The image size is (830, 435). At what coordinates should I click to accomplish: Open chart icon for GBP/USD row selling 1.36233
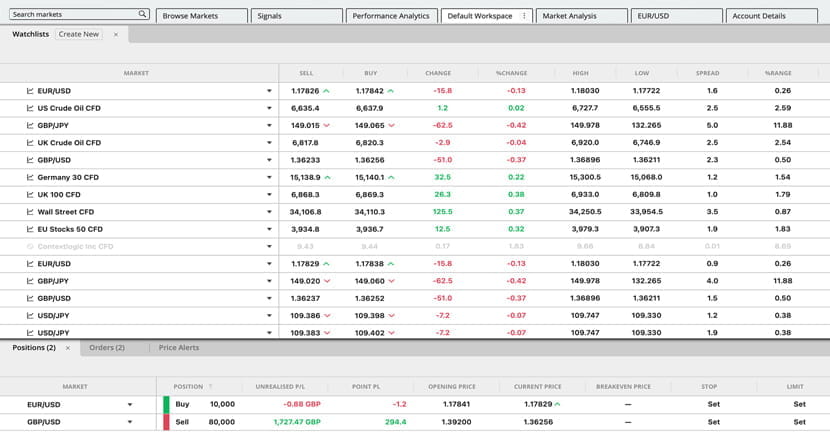(30, 160)
